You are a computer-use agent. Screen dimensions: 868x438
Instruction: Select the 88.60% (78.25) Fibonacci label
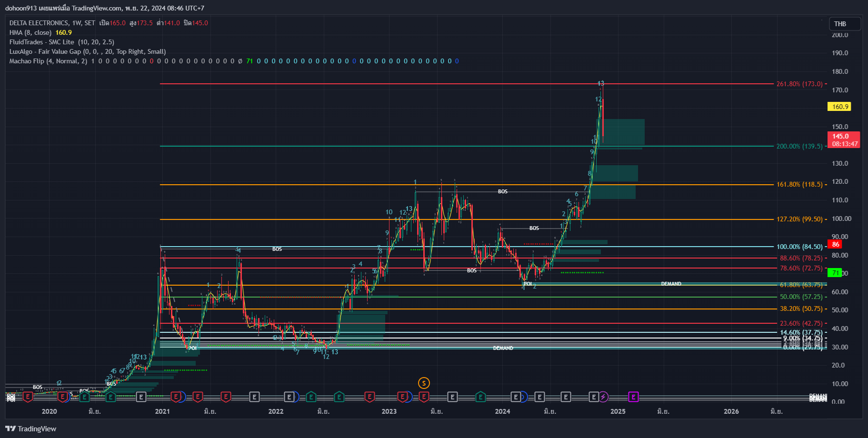801,258
